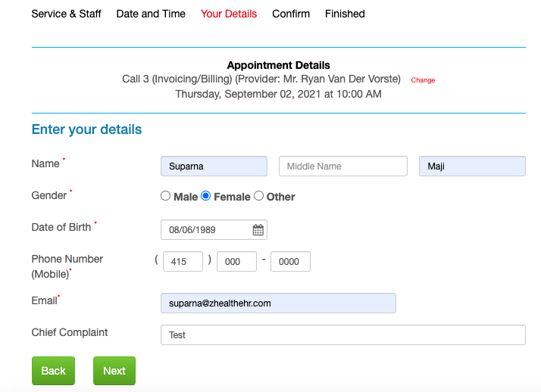541x392 pixels.
Task: Jump to the Confirm step
Action: (x=291, y=14)
